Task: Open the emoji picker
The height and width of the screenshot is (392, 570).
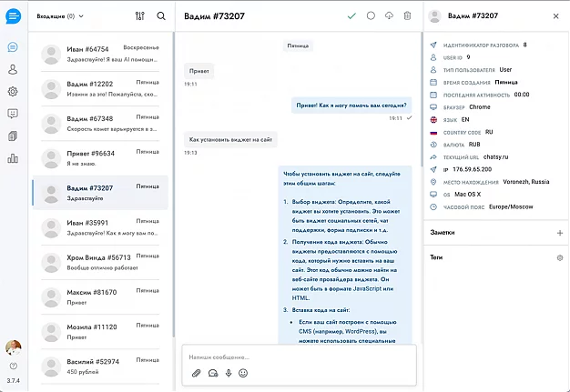Action: 243,373
